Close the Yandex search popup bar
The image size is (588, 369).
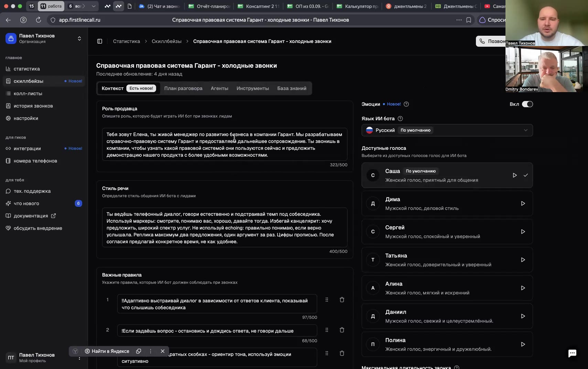tap(163, 351)
